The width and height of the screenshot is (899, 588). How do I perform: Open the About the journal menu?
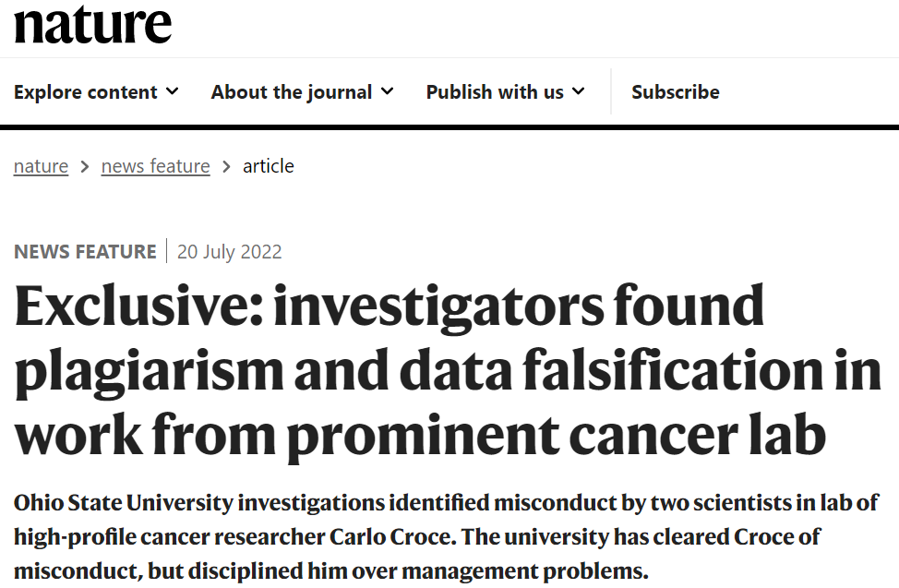click(292, 92)
